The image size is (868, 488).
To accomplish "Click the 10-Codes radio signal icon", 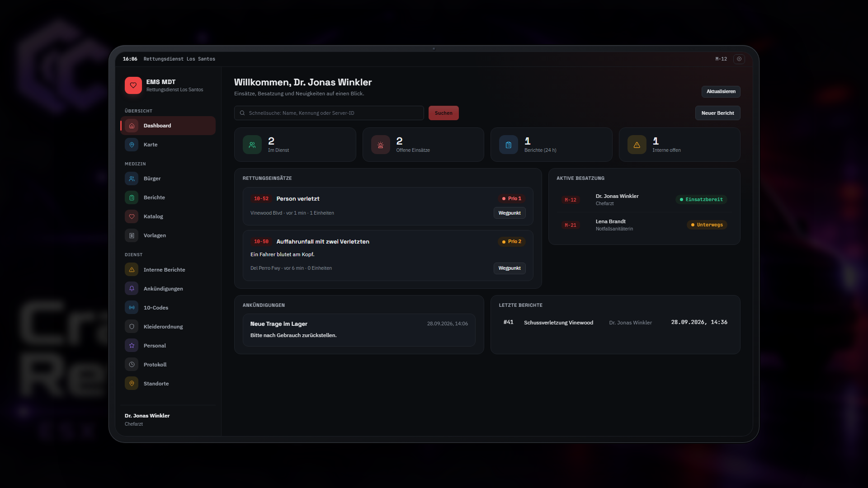I will (x=132, y=308).
